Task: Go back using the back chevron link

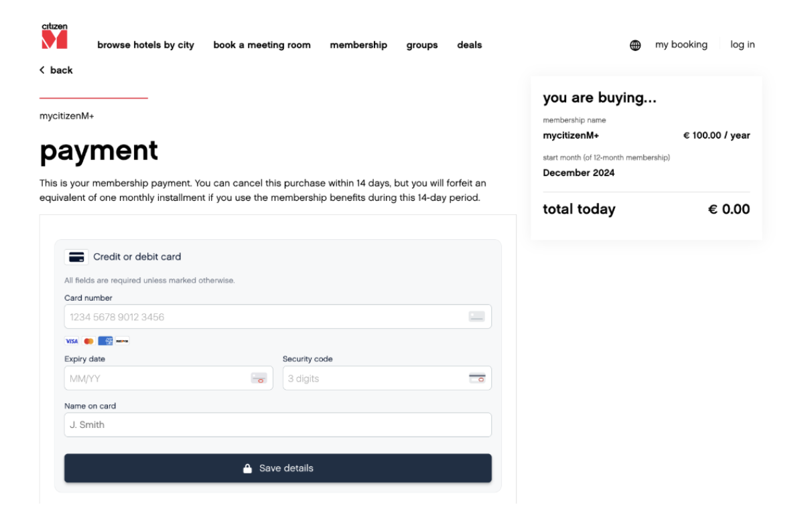Action: point(56,70)
